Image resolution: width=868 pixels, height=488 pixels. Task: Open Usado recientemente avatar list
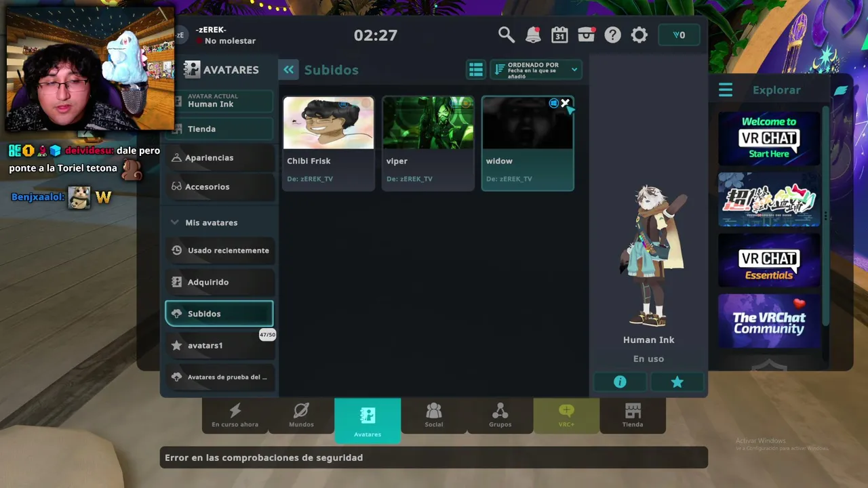(219, 250)
